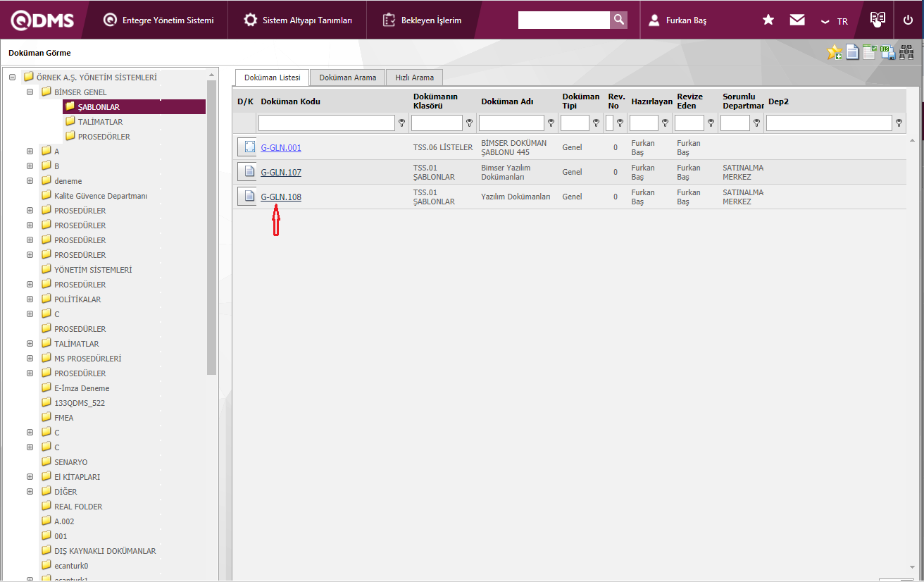This screenshot has height=582, width=924.
Task: Click the filter icon beside Dokümanın Klasörü input
Action: [470, 123]
